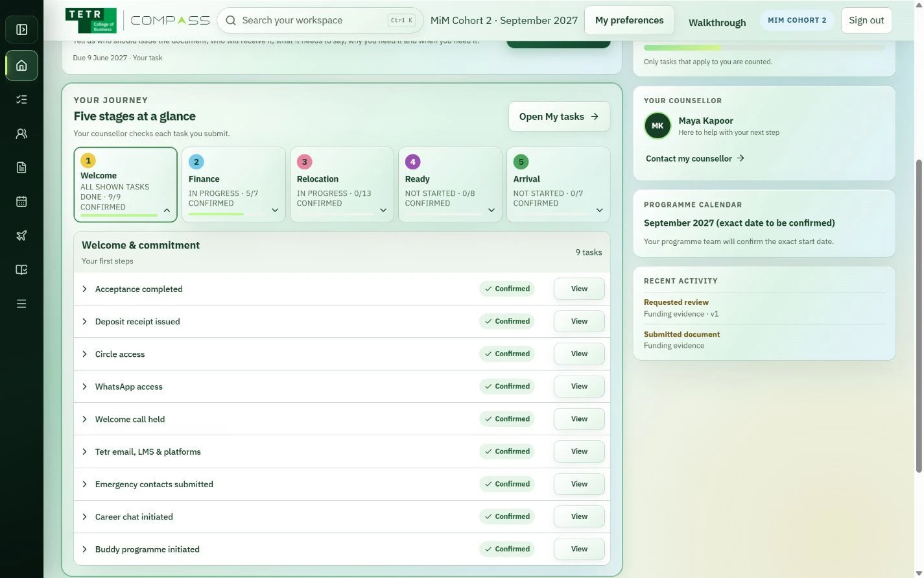Expand the Acceptance completed row

(84, 289)
